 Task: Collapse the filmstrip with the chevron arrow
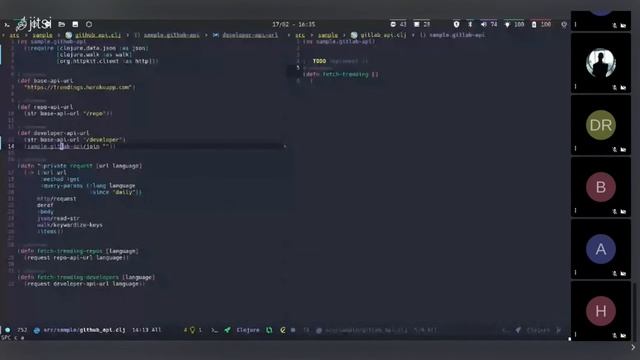coord(633,347)
